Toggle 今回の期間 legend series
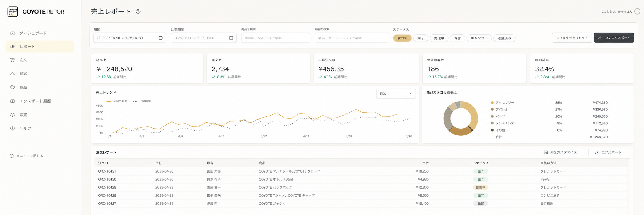644x215 pixels. 117,101
